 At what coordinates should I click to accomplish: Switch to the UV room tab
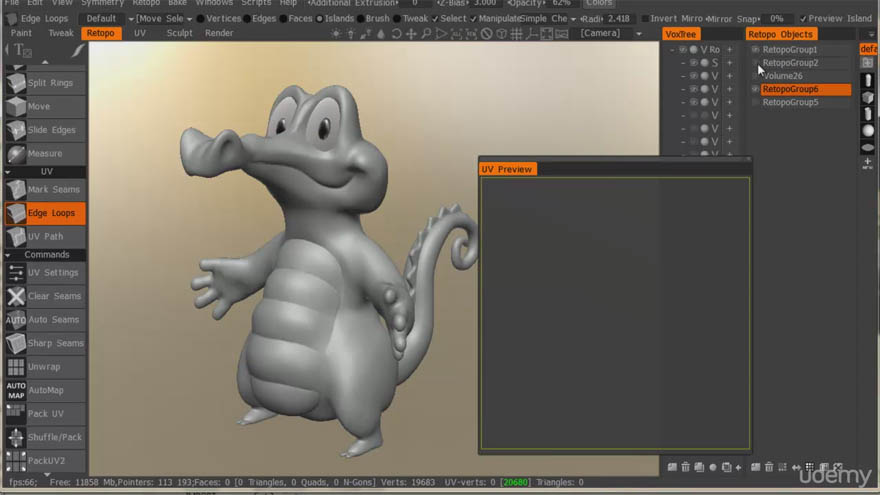coord(140,33)
